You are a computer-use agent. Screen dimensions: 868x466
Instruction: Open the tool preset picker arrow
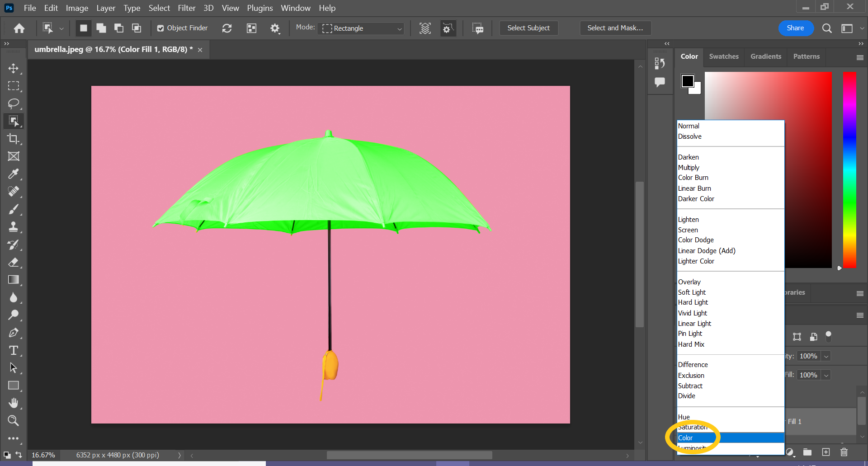(x=61, y=28)
